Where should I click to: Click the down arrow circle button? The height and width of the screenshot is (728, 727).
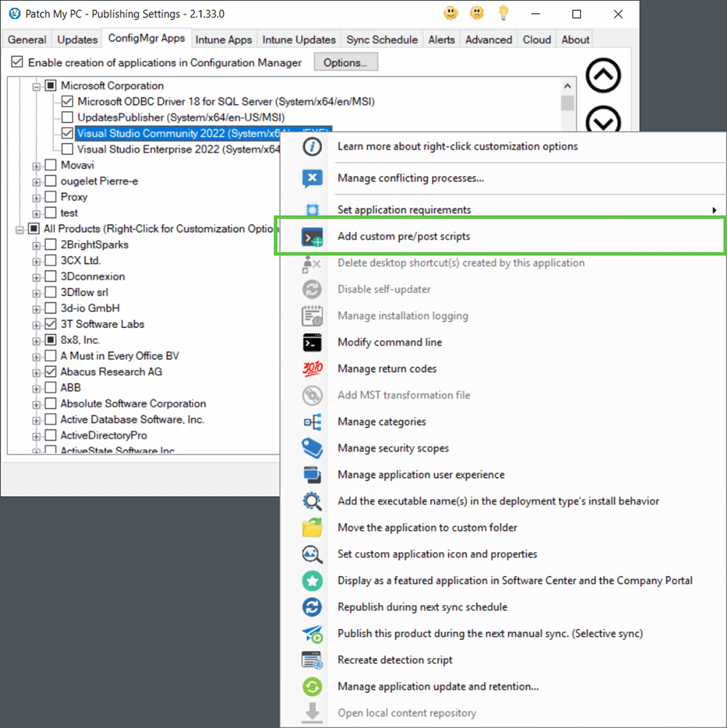tap(603, 120)
